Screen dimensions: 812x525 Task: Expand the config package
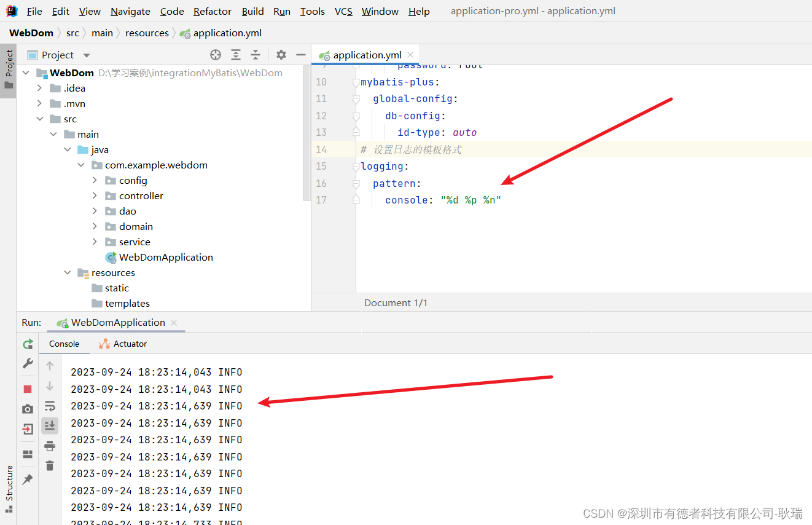point(95,180)
